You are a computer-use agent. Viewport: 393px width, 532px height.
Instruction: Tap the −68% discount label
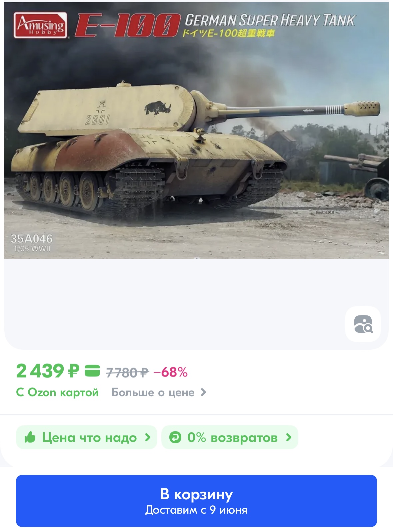[171, 372]
